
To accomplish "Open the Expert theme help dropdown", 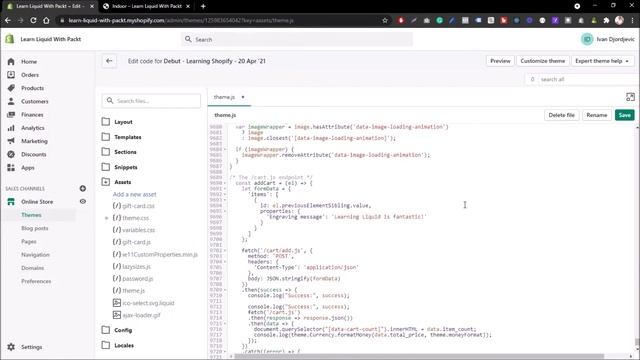I will coord(602,61).
